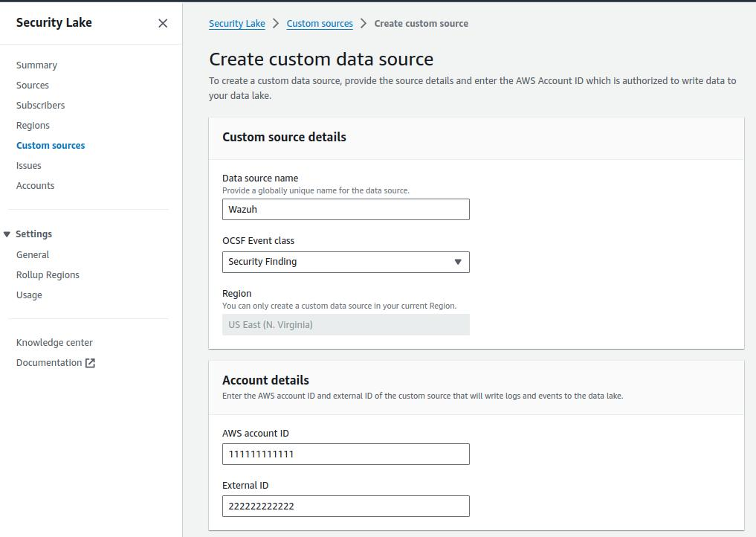Select Custom sources navigation item
Screen dimensions: 756x537
51,146
